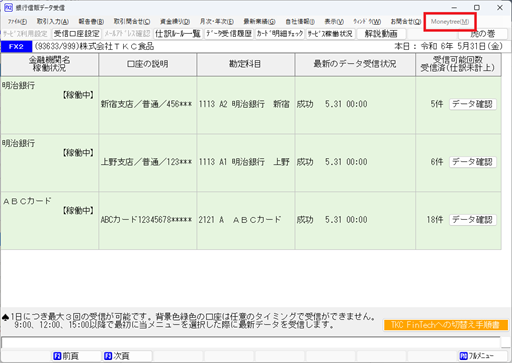The image size is (512, 363).
Task: Click データ確認 for ABCカード account
Action: coord(472,220)
